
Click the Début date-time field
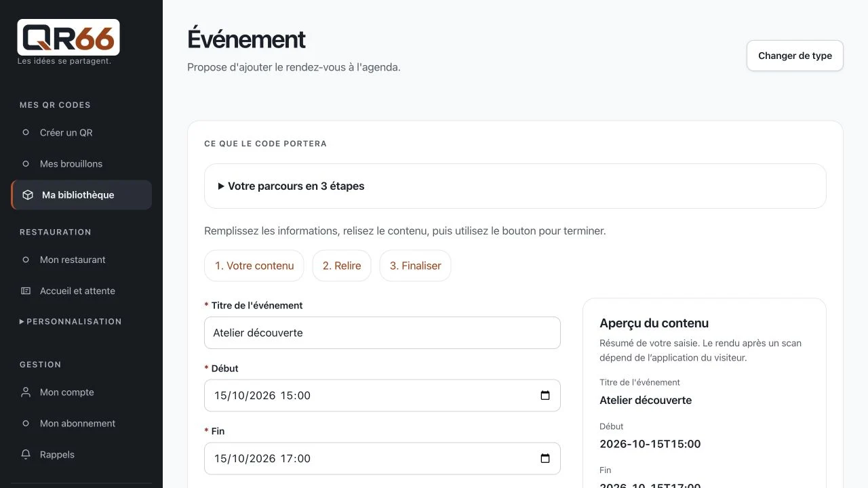382,395
